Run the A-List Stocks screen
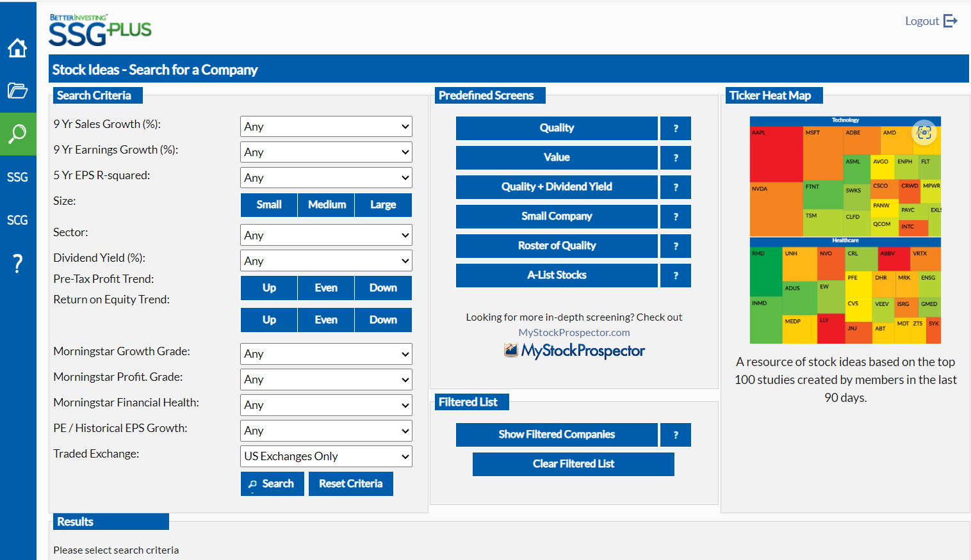 point(557,275)
